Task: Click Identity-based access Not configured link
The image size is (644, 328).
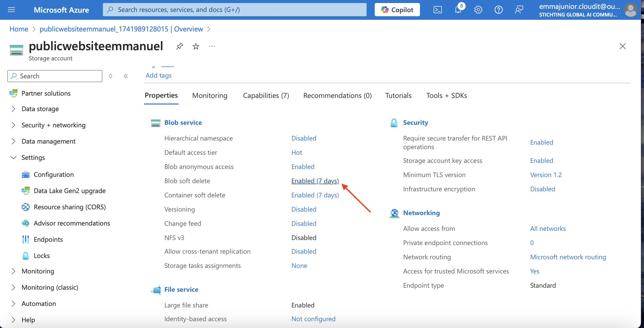Action: [313, 319]
